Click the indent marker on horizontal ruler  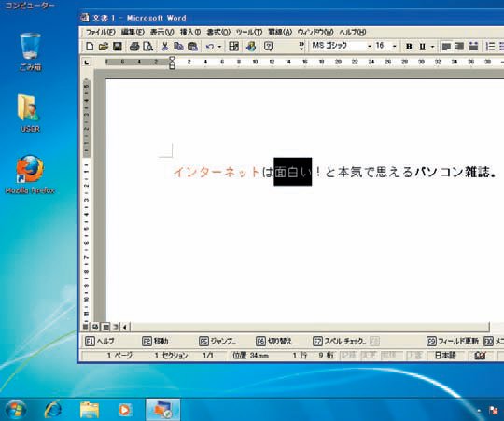(172, 63)
